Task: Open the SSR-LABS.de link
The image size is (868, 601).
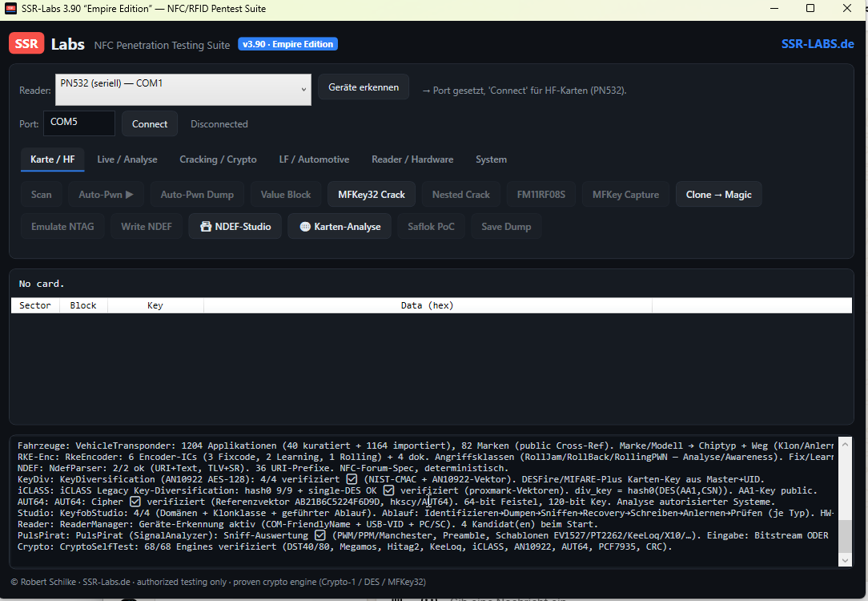Action: pos(818,44)
